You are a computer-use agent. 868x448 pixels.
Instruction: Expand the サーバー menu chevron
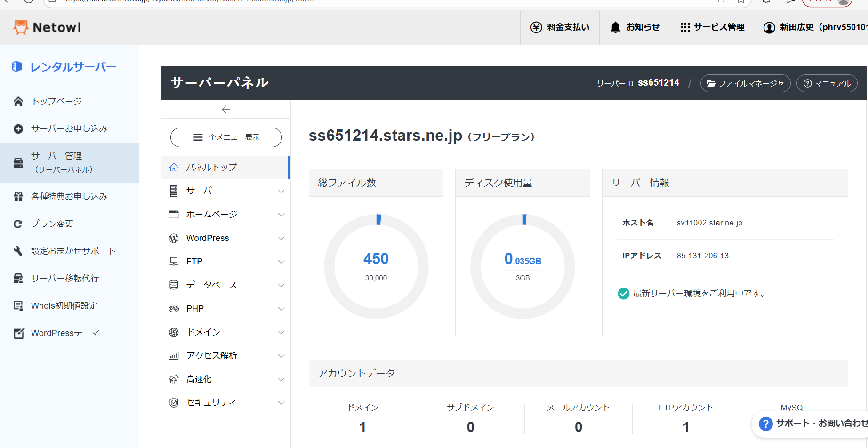pyautogui.click(x=281, y=191)
